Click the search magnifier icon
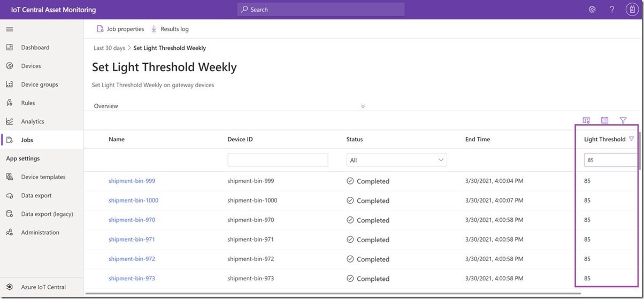The image size is (644, 299). tap(244, 10)
